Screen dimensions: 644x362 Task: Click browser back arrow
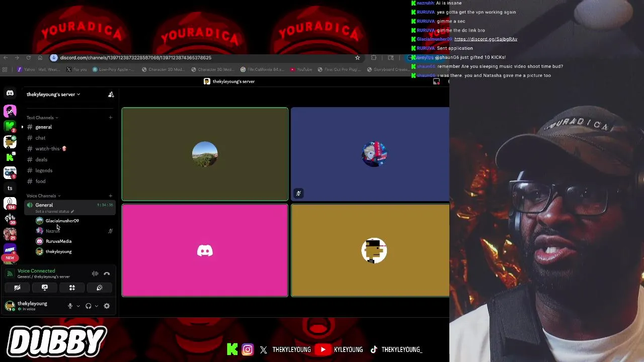[x=5, y=58]
